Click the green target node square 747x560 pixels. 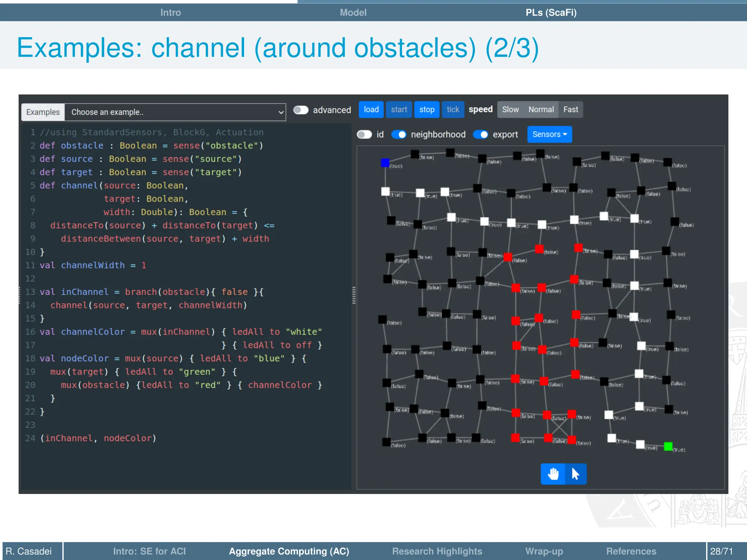[668, 446]
